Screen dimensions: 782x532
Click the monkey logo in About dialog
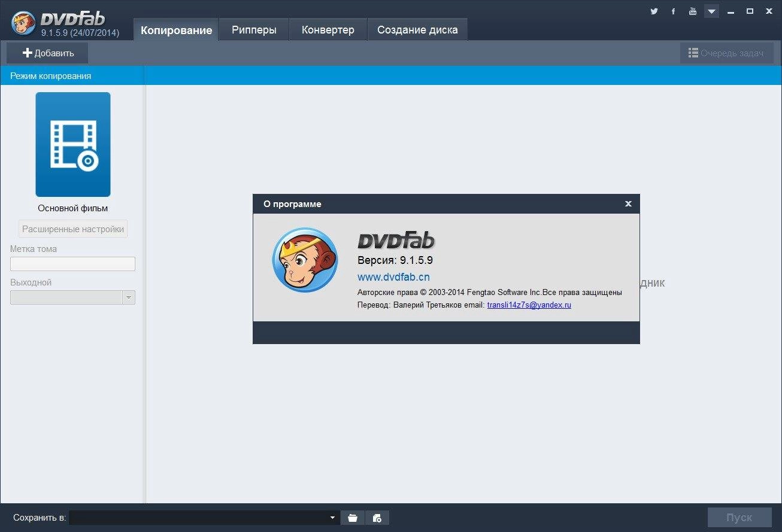click(x=305, y=260)
